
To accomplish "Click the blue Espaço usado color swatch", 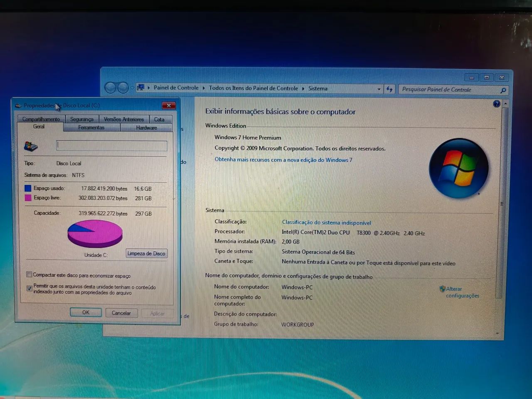I will (x=28, y=188).
